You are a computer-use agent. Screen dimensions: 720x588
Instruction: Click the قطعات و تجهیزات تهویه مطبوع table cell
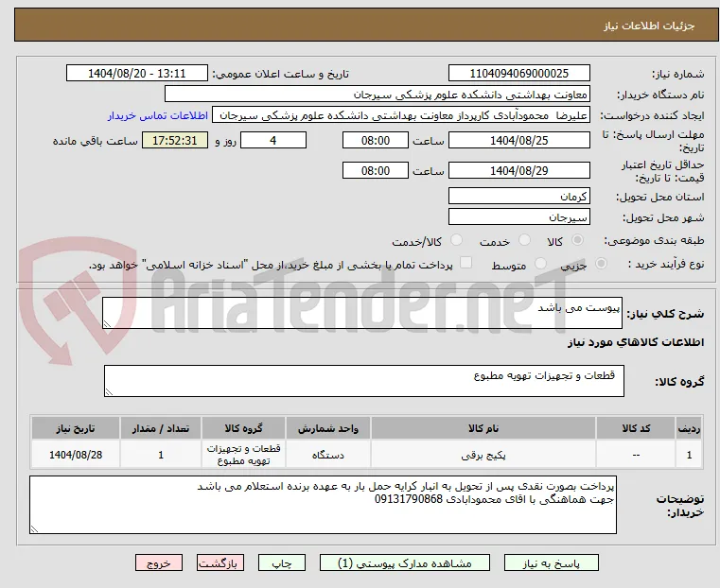243,455
